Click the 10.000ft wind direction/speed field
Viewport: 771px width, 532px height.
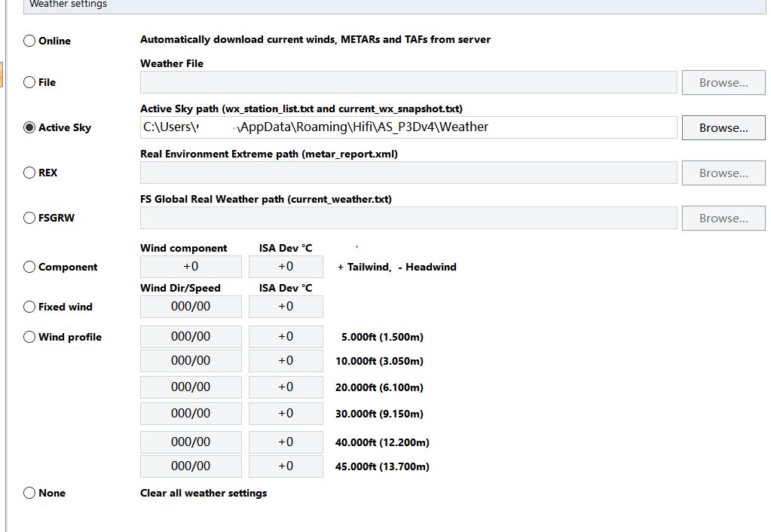coord(191,361)
